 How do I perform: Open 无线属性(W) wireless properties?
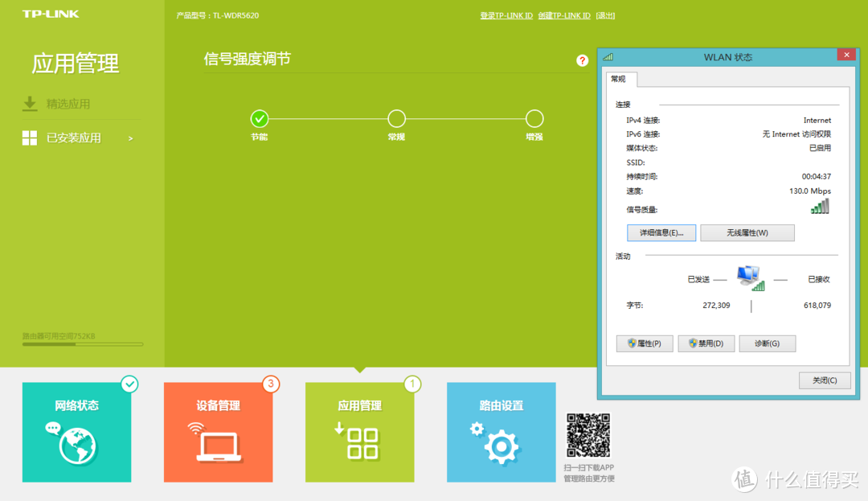(747, 232)
